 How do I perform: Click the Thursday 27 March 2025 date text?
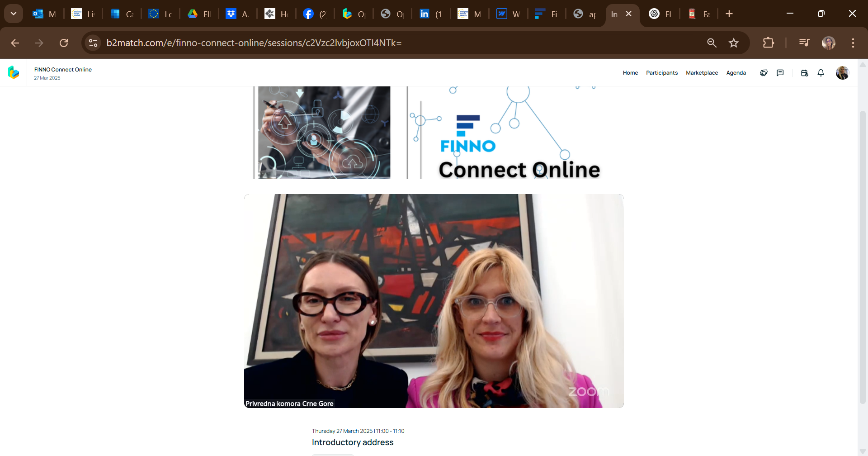point(342,431)
